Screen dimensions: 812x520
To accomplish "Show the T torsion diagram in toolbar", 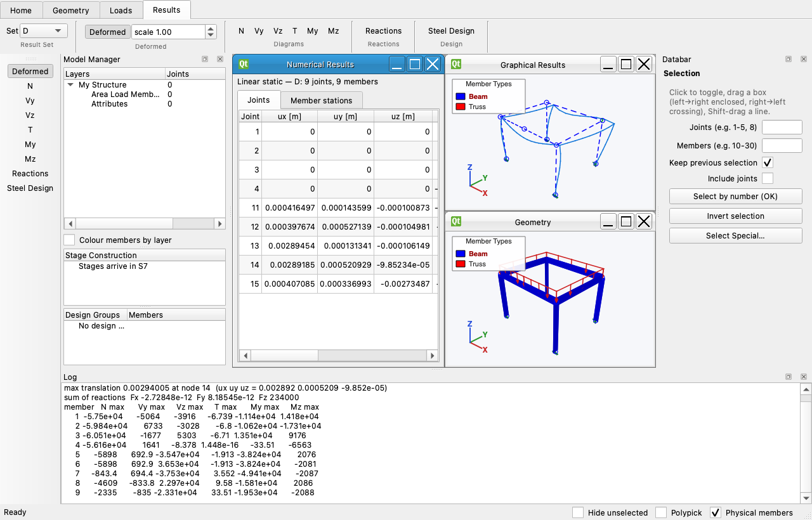I will pyautogui.click(x=295, y=30).
